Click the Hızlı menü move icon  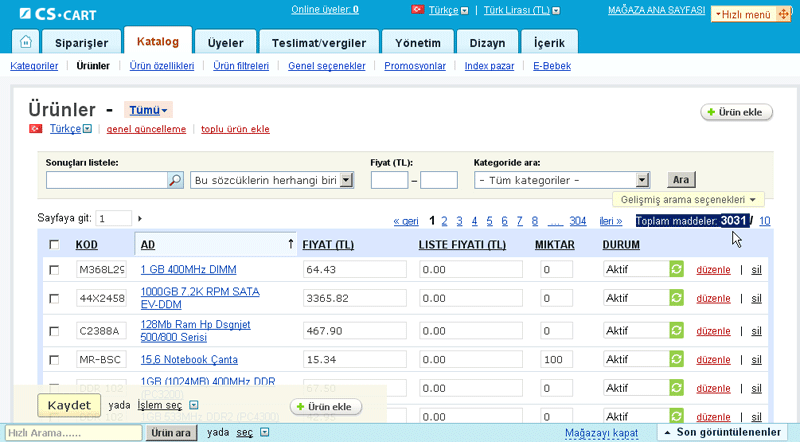pyautogui.click(x=783, y=14)
